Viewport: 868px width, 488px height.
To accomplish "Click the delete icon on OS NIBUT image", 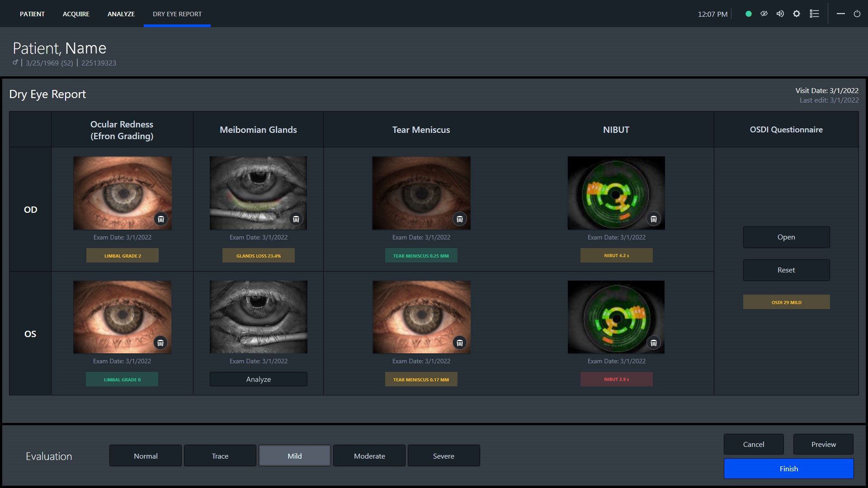I will 653,343.
